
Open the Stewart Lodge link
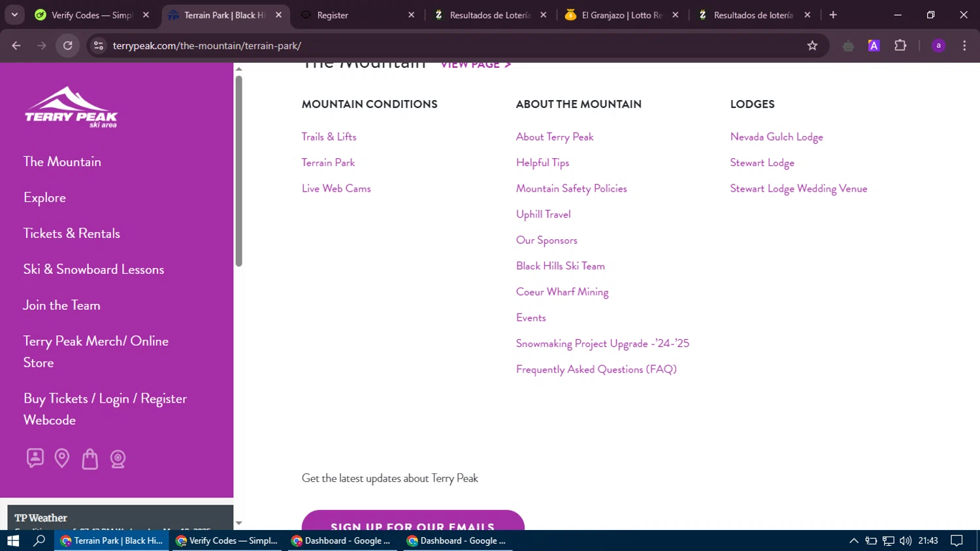pos(762,163)
